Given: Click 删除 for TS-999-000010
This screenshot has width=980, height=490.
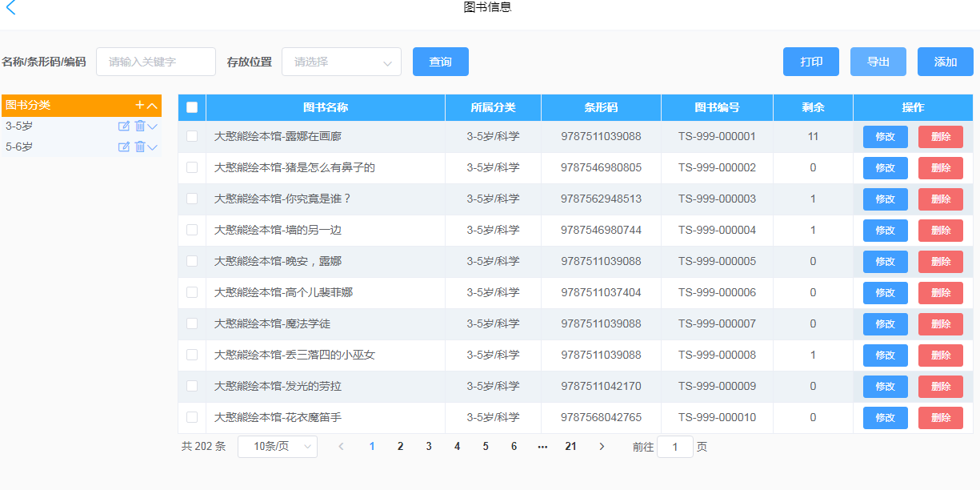Looking at the screenshot, I should point(941,418).
